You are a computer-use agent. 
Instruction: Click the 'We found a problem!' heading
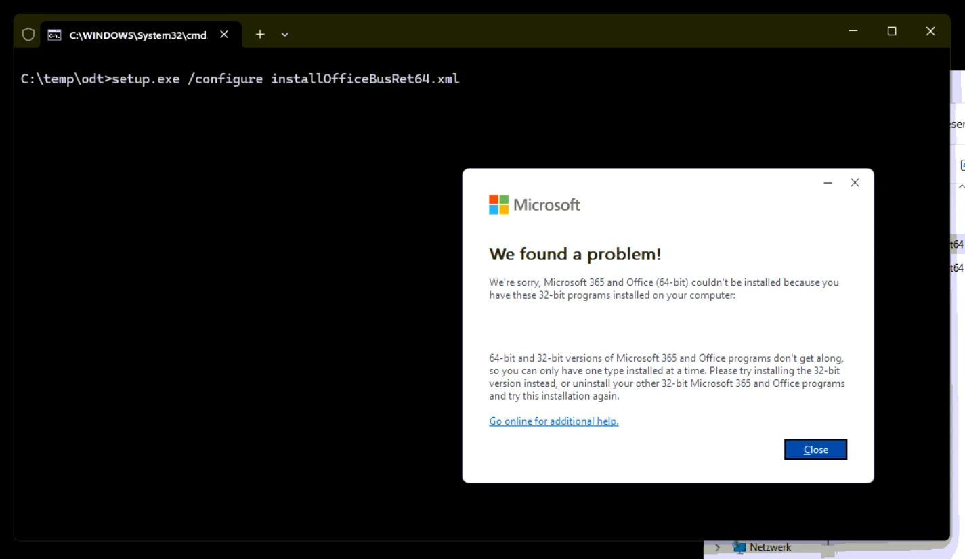575,254
